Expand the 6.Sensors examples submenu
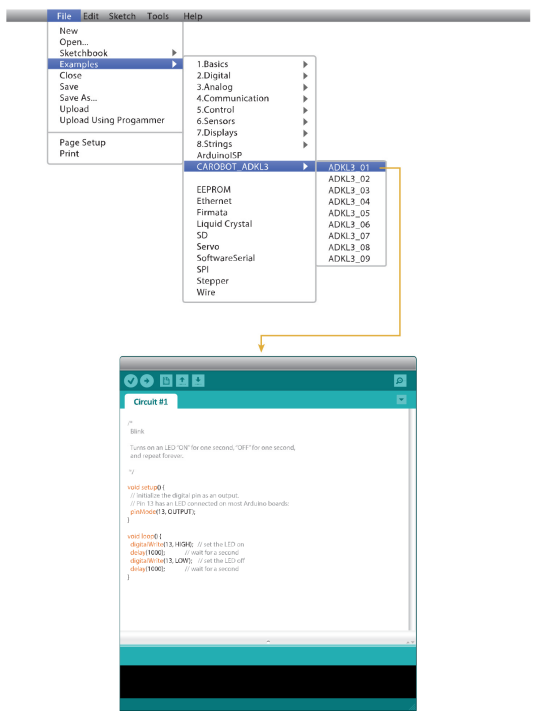 [249, 121]
